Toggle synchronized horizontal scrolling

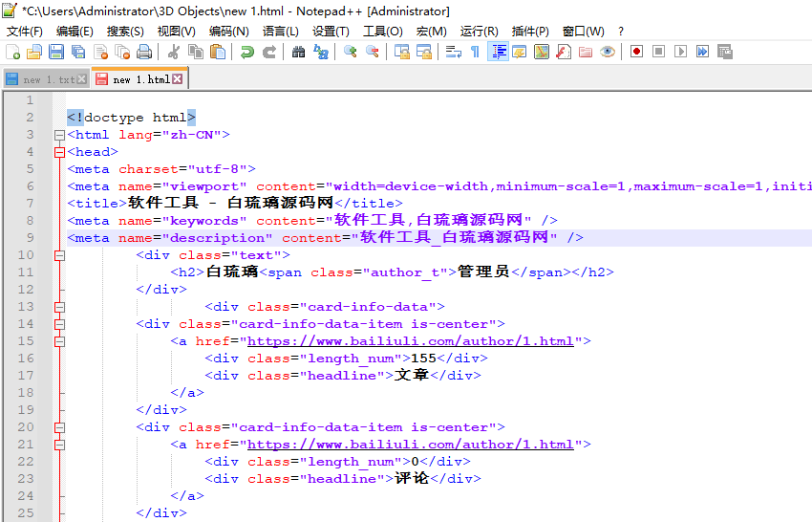tap(423, 52)
